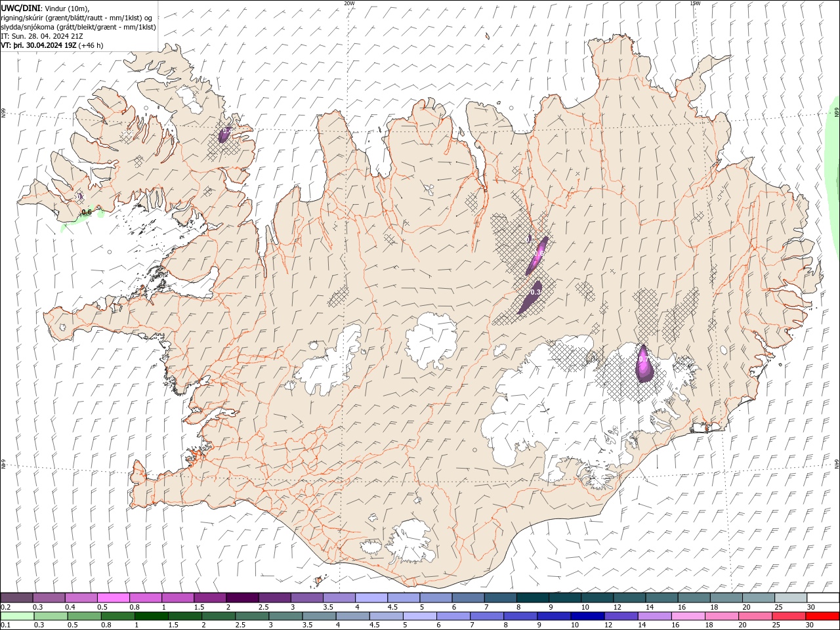Select the darkest purple 2 snow legend swatch
The image size is (840, 630).
[x=242, y=597]
